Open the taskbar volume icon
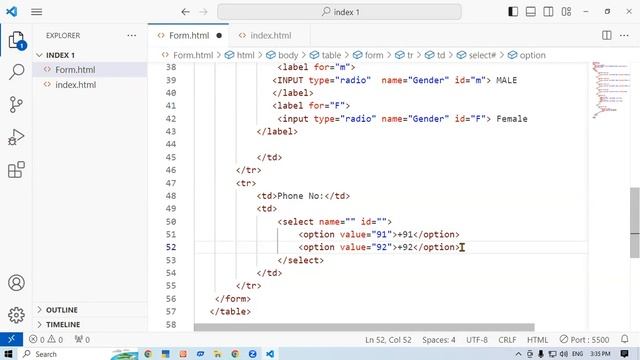The height and width of the screenshot is (360, 640). pyautogui.click(x=564, y=354)
